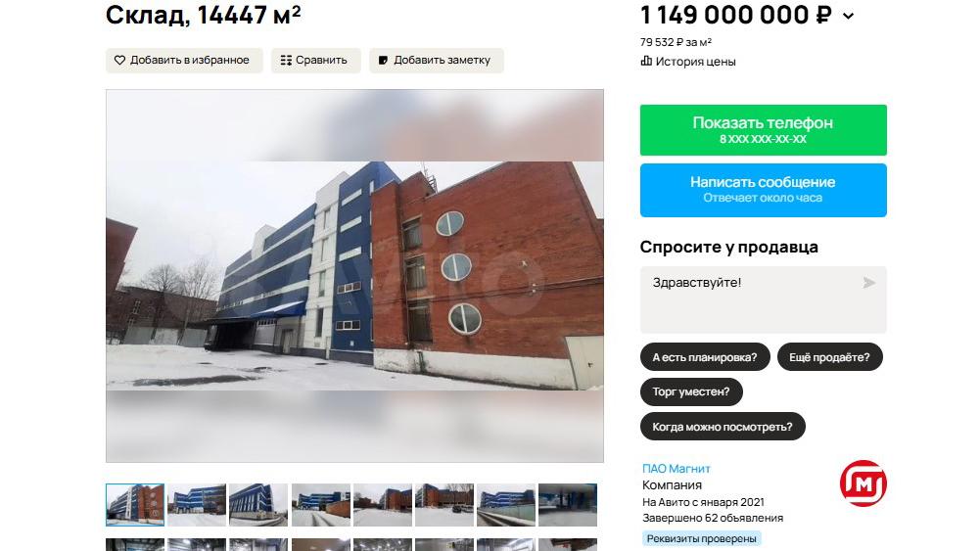
Task: Select the first building photo thumbnail
Action: tap(135, 505)
